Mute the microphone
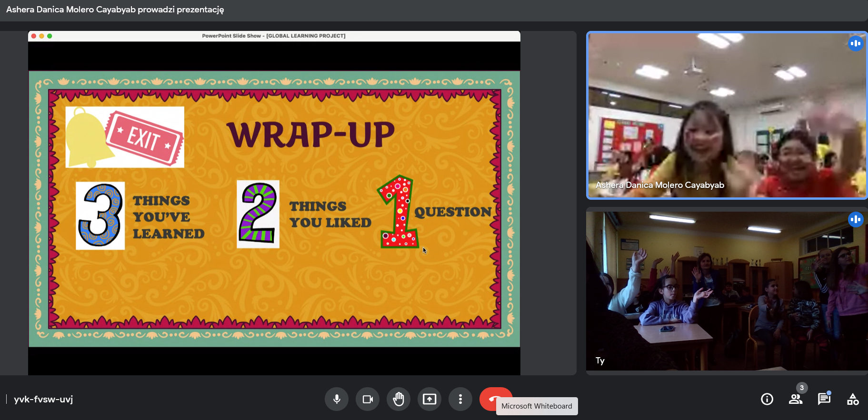The image size is (868, 420). point(337,399)
